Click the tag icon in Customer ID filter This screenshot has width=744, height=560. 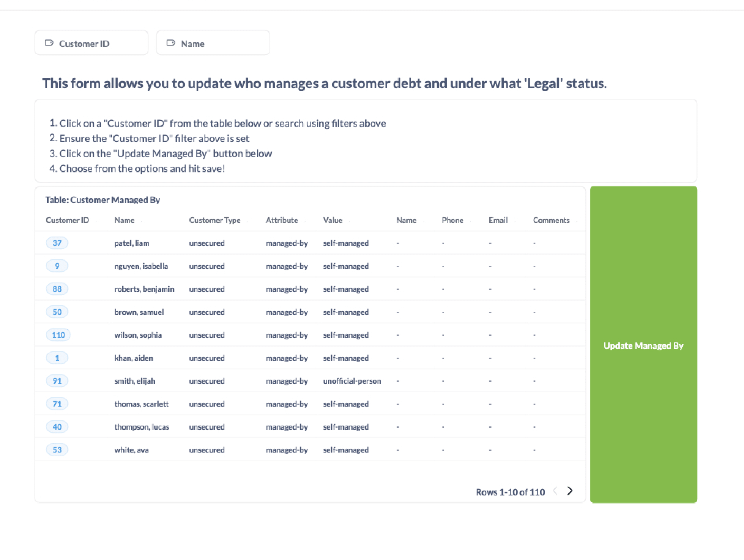[49, 43]
